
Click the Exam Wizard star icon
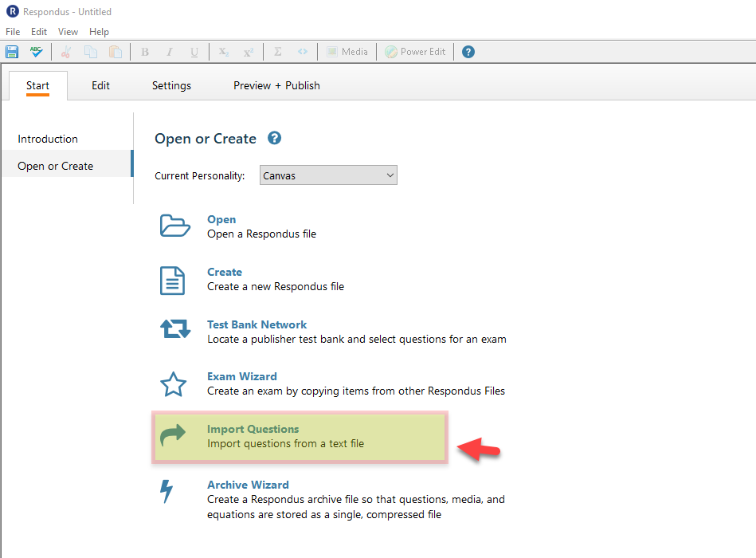tap(173, 384)
